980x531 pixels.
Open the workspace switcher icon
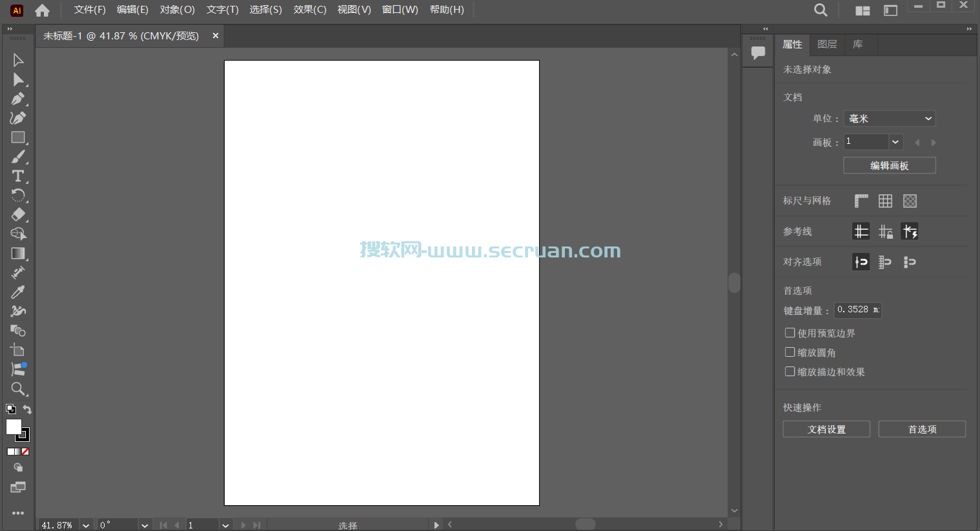pos(891,10)
